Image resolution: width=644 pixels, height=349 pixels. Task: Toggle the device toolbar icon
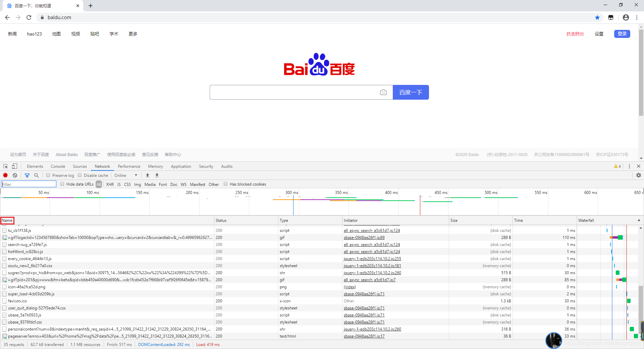tap(14, 166)
